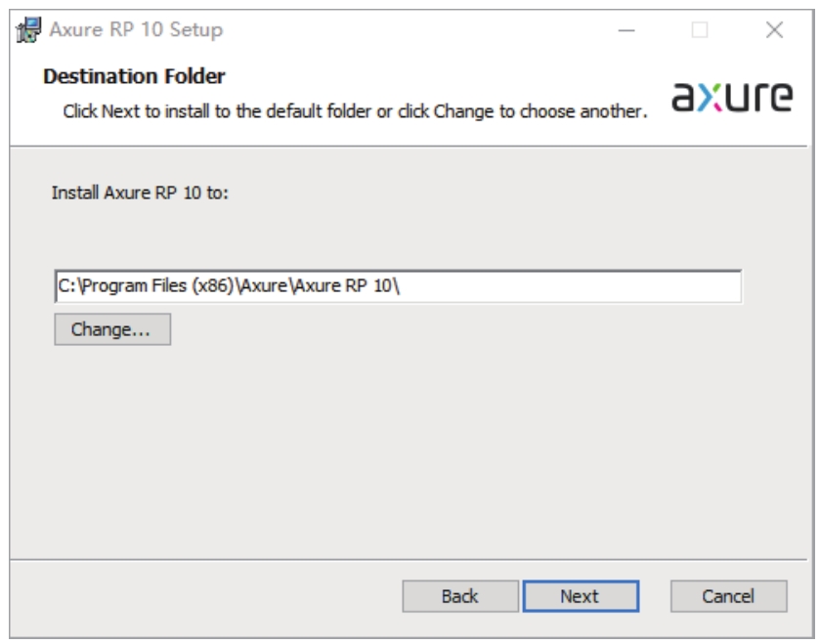The height and width of the screenshot is (644, 820).
Task: Click the installer icon in title bar
Action: (29, 30)
